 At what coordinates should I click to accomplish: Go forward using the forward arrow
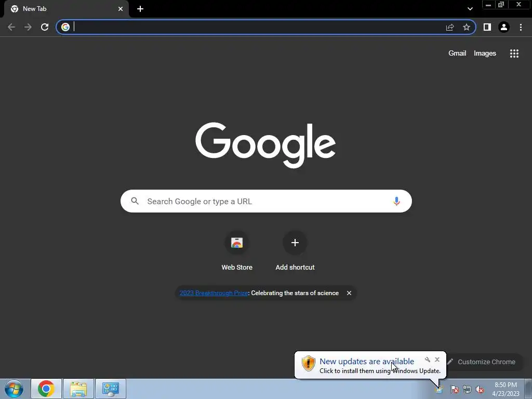tap(28, 27)
